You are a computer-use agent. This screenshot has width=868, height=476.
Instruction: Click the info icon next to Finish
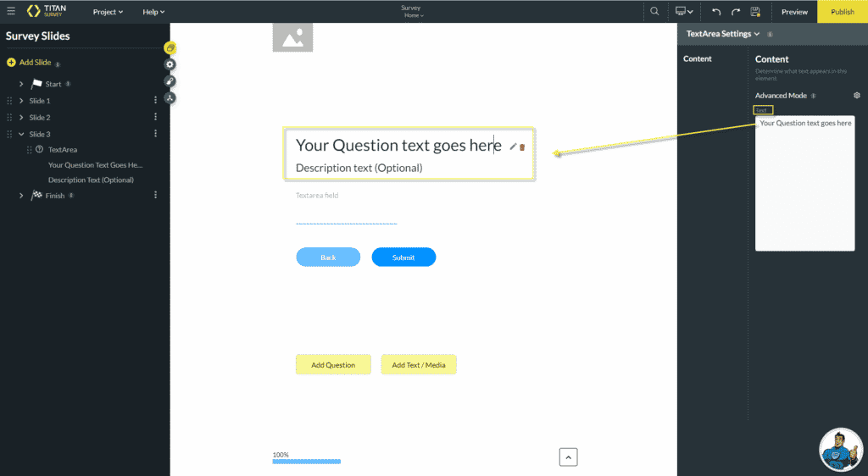[71, 195]
